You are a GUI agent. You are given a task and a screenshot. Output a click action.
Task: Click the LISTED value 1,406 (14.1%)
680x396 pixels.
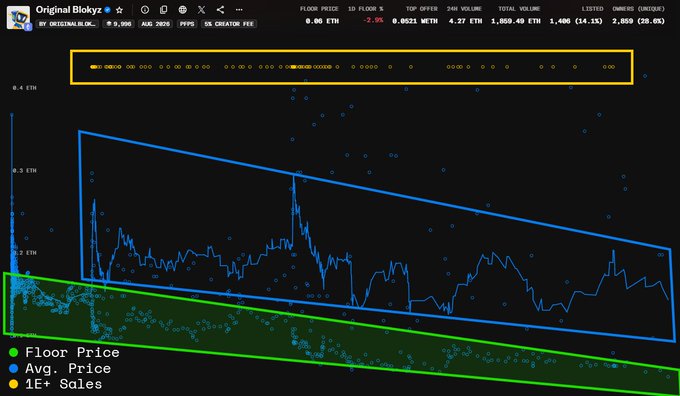[576, 21]
